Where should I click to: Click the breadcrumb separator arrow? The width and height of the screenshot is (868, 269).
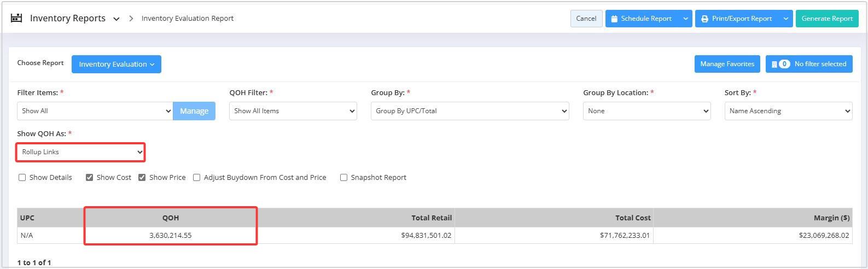point(131,19)
